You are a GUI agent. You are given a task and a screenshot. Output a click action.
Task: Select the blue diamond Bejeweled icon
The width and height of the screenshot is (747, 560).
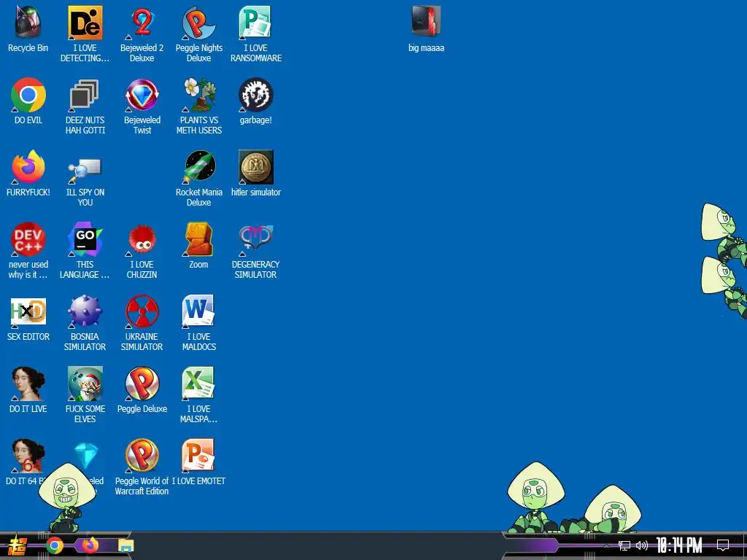(x=86, y=455)
